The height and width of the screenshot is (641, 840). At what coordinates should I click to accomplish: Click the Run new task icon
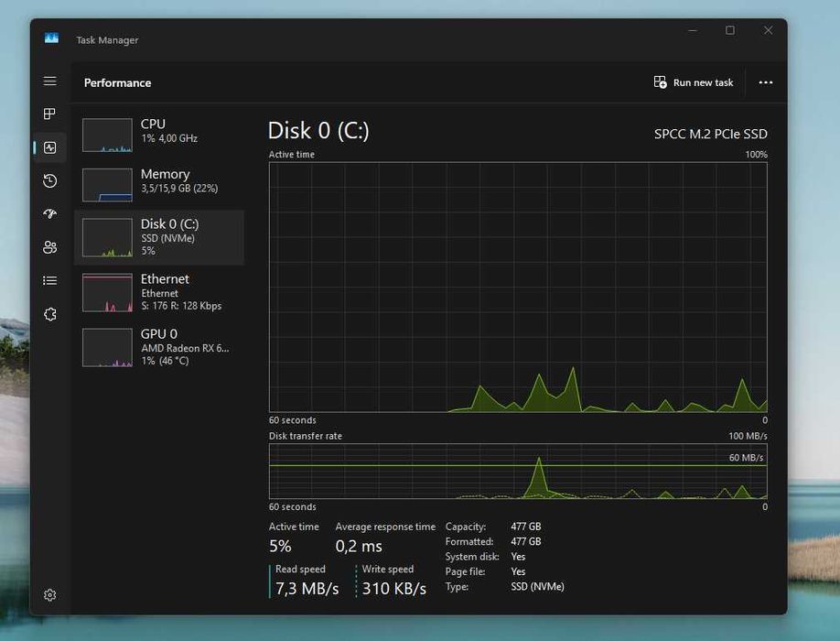(x=660, y=82)
